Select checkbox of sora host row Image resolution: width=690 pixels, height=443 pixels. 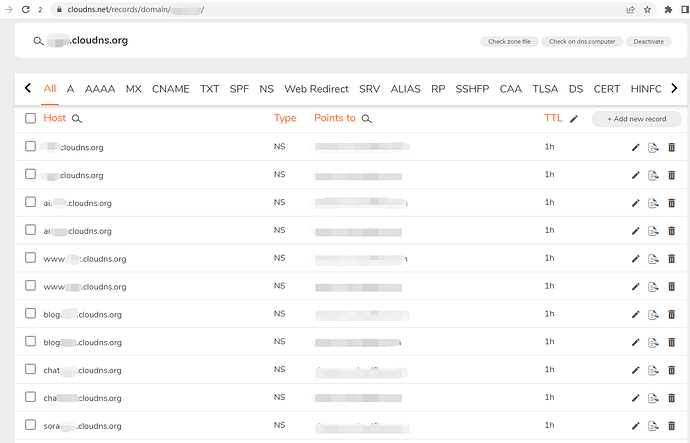[30, 425]
